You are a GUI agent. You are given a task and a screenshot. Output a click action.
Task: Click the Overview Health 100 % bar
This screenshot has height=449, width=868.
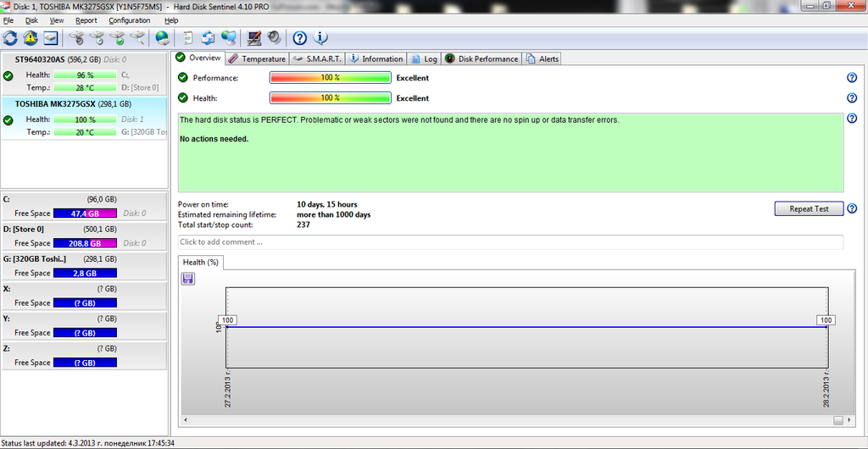pos(331,98)
